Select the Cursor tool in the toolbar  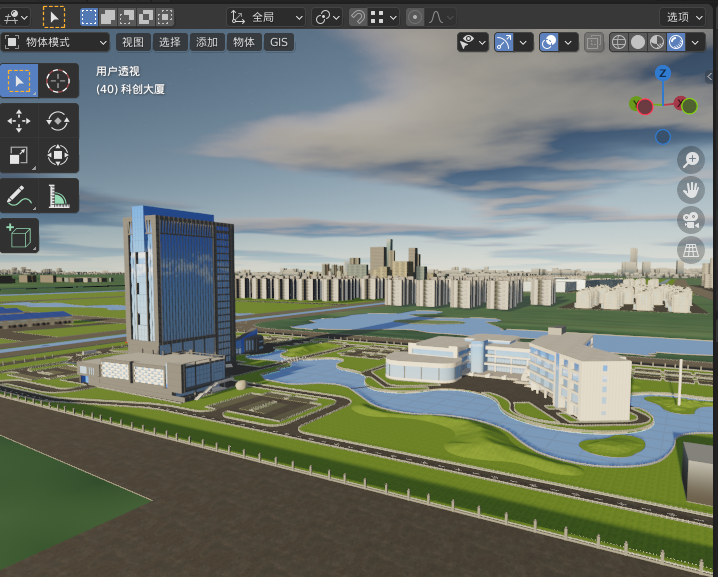pos(58,81)
